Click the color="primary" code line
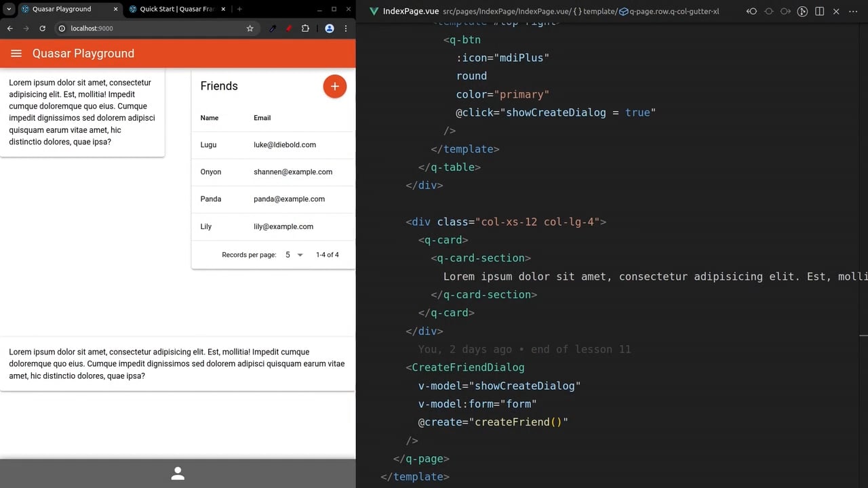The height and width of the screenshot is (488, 868). tap(502, 94)
